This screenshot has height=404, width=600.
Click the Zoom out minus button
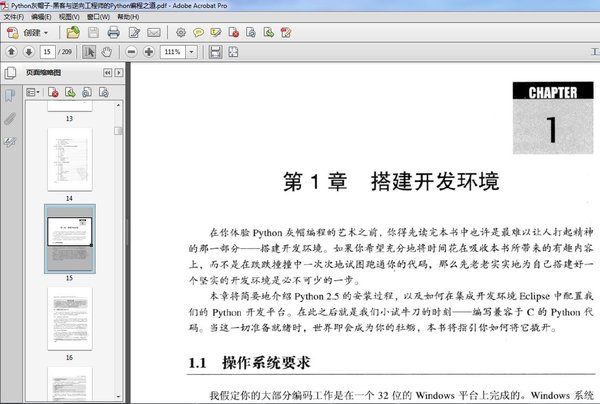tap(131, 51)
